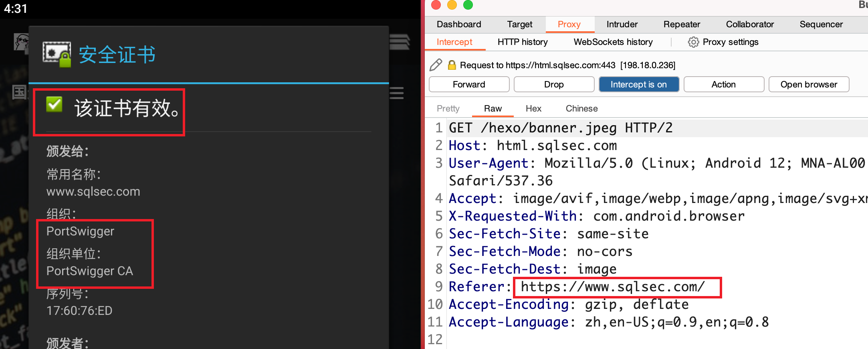Click empty line 12 of request editor
Screen dimensions: 868x349
click(657, 340)
